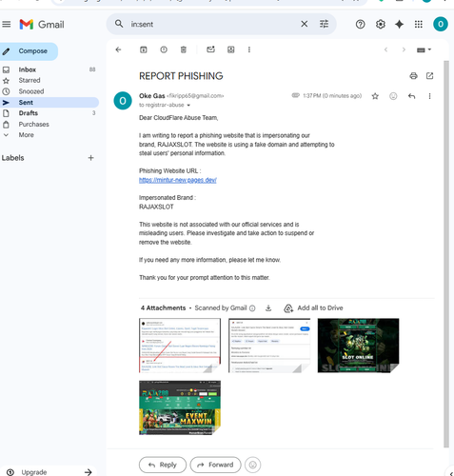Click the Reply button
Viewport: 454px width, 476px height.
click(163, 465)
